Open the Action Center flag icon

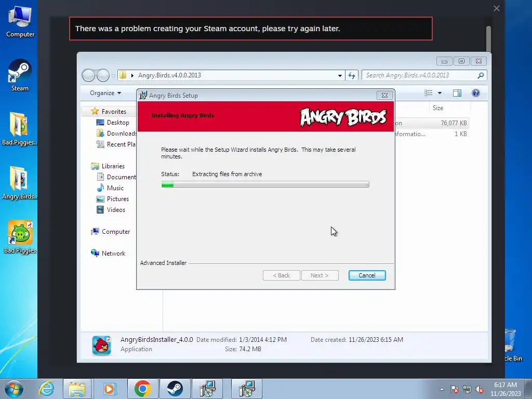455,389
